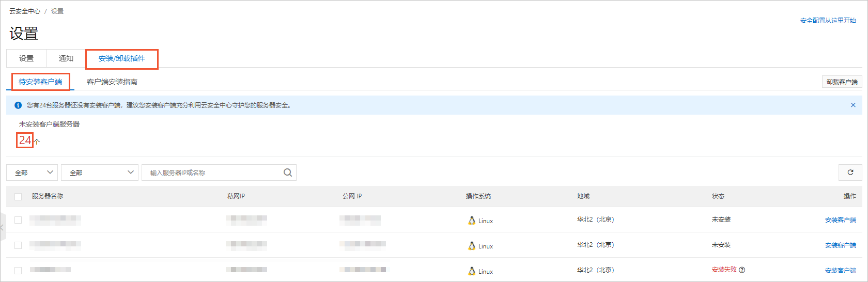Click the 私网IP column header
This screenshot has height=282, width=868.
(x=236, y=196)
